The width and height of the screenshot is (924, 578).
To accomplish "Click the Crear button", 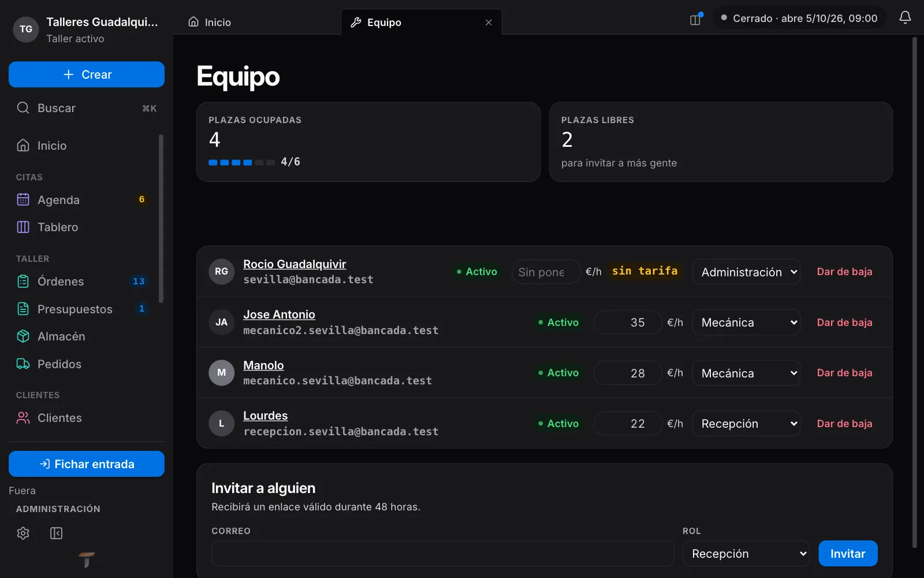I will [x=87, y=75].
